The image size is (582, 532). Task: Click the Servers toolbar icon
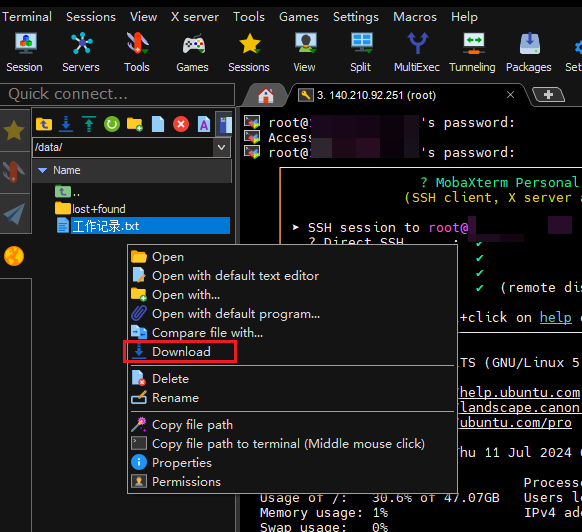coord(81,52)
